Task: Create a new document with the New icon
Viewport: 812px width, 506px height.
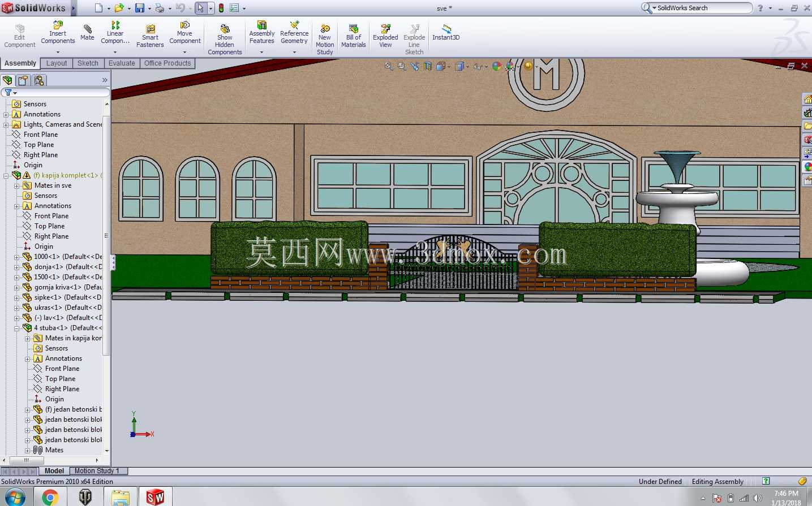Action: [x=98, y=8]
